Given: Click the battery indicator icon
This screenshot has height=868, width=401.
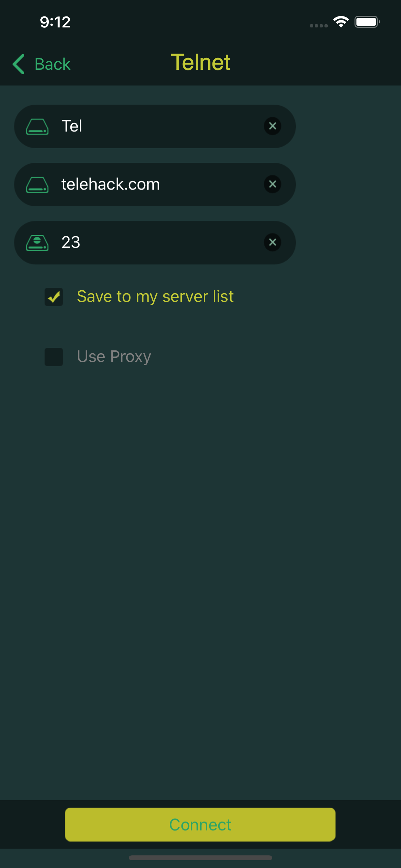Looking at the screenshot, I should [x=367, y=21].
